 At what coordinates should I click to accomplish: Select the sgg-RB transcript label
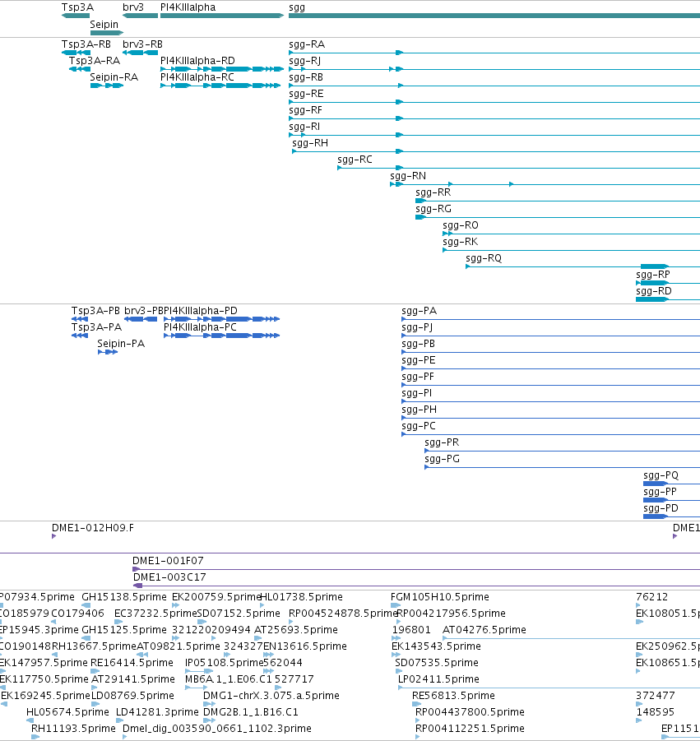[306, 77]
